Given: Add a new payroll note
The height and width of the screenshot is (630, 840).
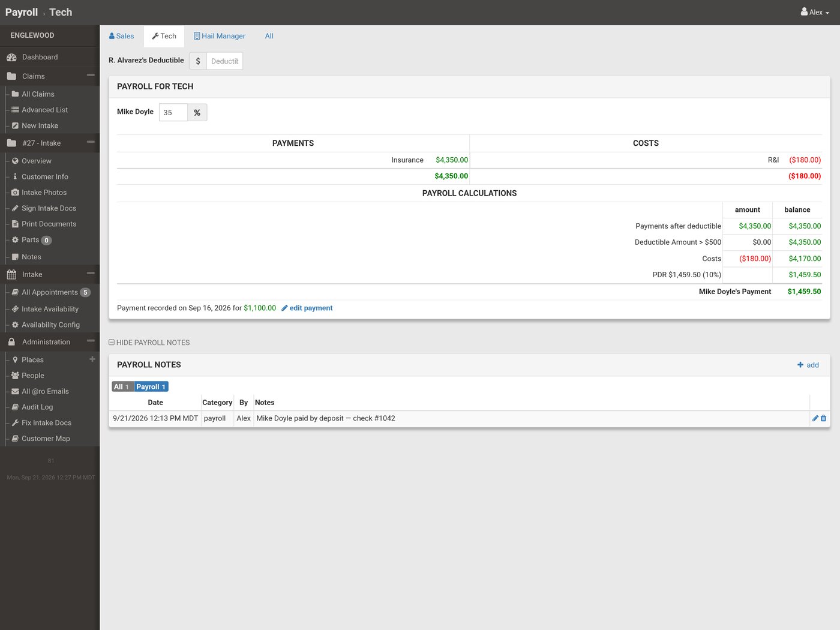Looking at the screenshot, I should click(808, 365).
